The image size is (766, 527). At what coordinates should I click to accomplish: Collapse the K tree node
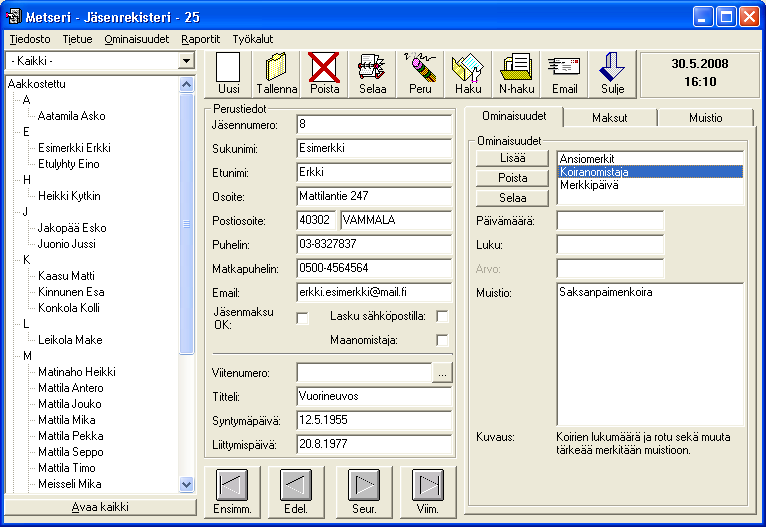[26, 260]
